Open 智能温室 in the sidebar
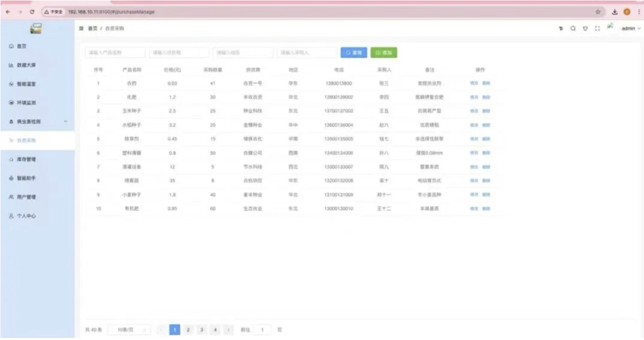Viewport: 644px width, 340px height. [38, 84]
